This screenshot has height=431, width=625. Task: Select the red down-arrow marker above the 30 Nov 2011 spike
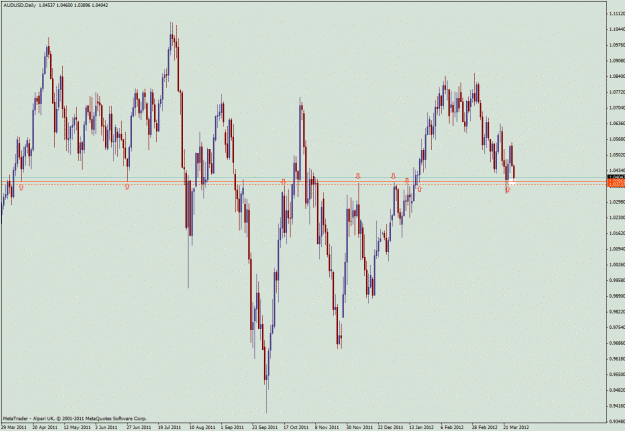358,176
